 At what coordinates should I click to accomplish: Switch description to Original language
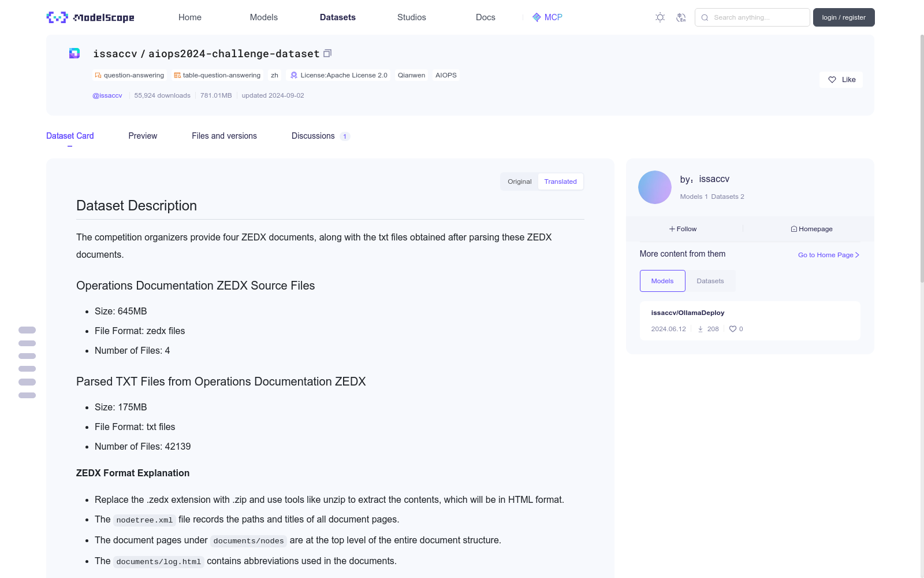[519, 181]
